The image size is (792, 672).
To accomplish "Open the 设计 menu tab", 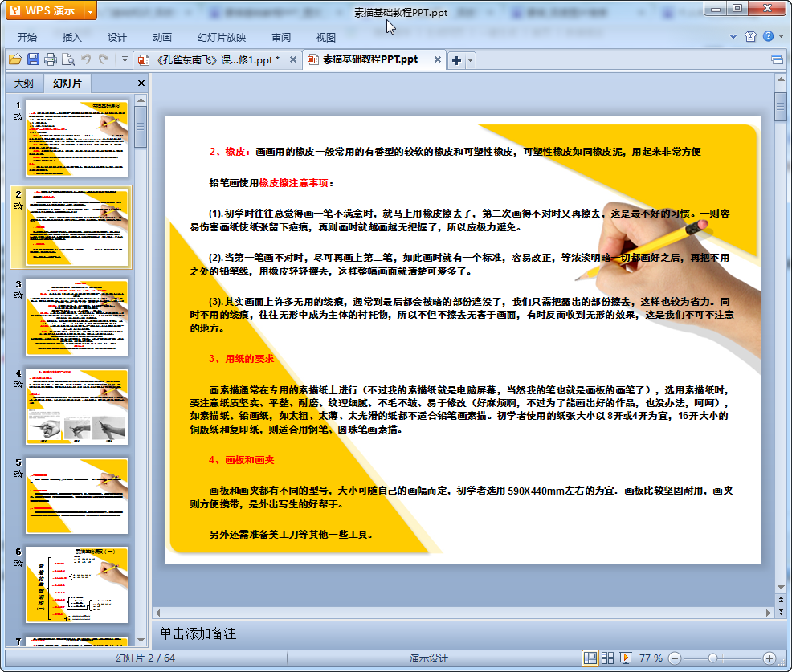I will (116, 38).
